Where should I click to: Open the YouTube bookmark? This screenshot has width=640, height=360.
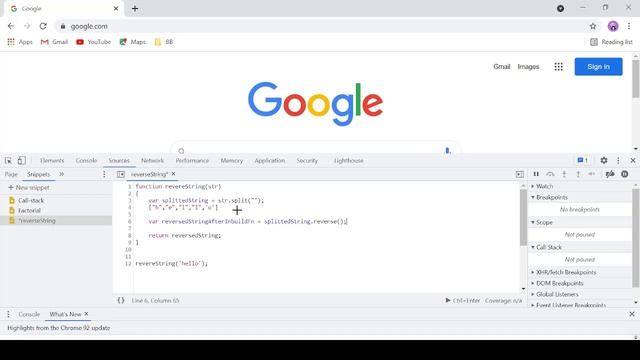click(93, 42)
